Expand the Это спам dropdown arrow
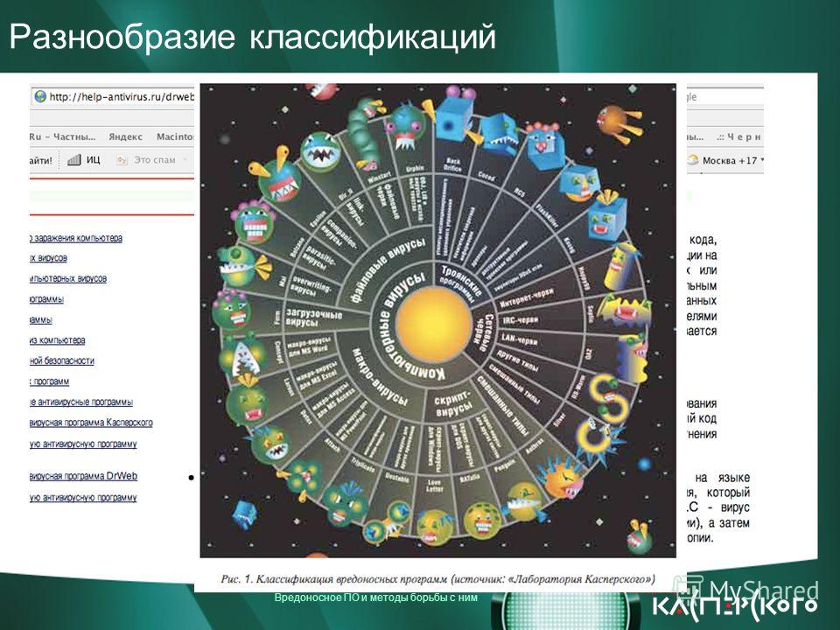840x630 pixels. tap(185, 159)
